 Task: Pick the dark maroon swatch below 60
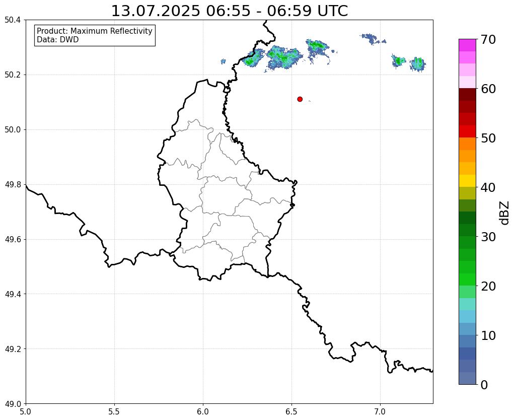coord(467,94)
